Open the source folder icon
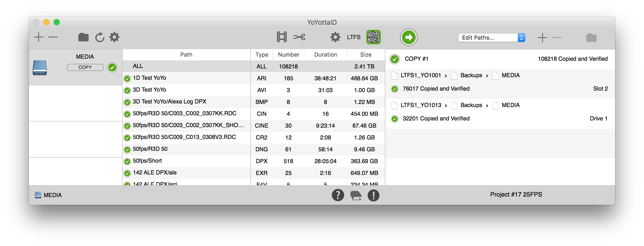Screen dimensions: 644x246 (83, 37)
